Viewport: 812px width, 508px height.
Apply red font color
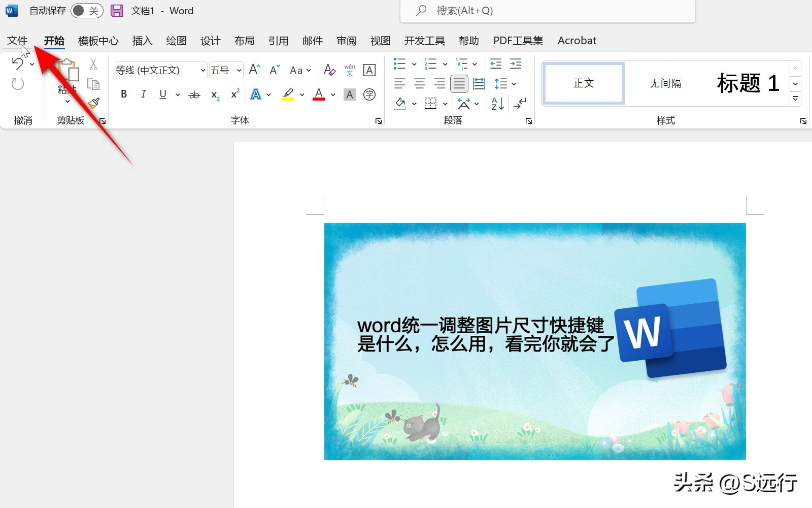[319, 94]
